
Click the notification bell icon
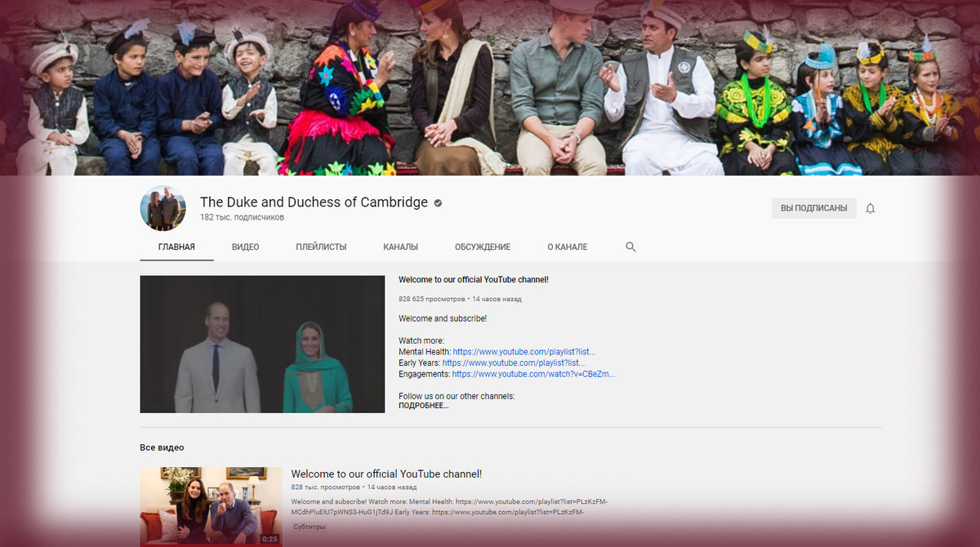pyautogui.click(x=871, y=208)
